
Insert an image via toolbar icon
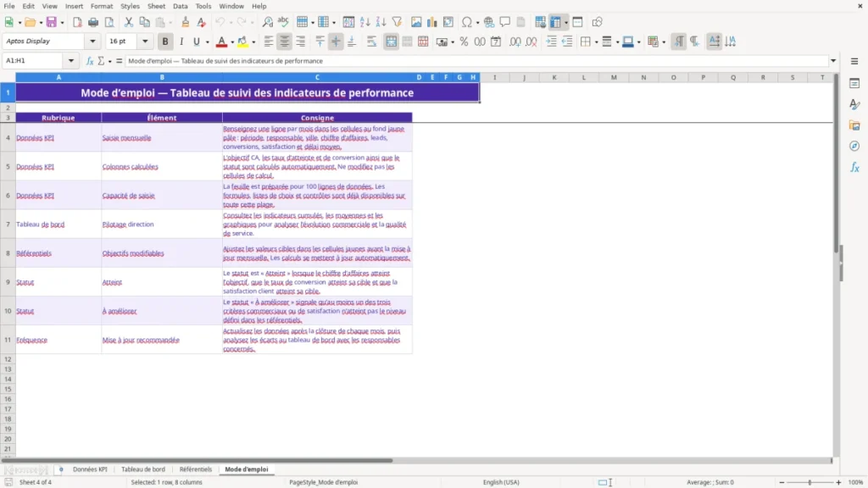point(416,22)
